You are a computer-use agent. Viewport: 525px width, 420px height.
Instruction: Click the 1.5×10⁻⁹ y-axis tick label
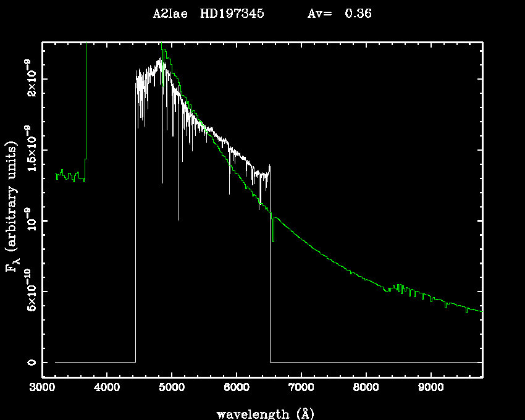pyautogui.click(x=30, y=150)
